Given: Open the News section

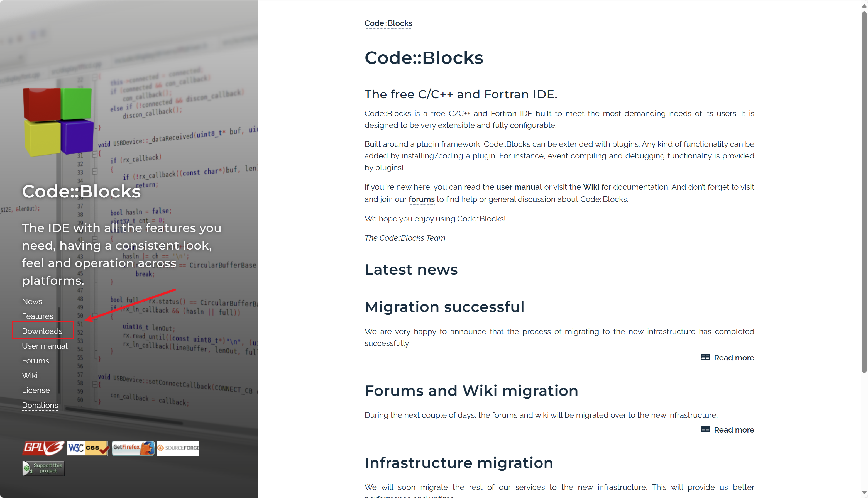Looking at the screenshot, I should click(x=32, y=301).
